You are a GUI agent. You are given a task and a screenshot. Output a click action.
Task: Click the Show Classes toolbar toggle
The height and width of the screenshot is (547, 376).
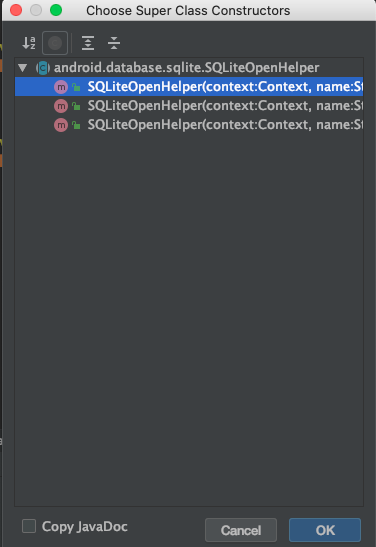55,43
